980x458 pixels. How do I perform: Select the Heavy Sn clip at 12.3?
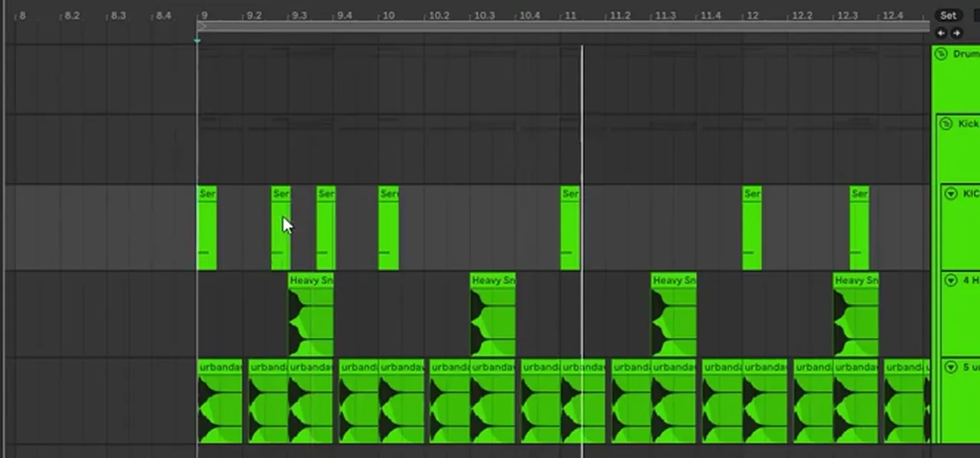click(x=855, y=315)
